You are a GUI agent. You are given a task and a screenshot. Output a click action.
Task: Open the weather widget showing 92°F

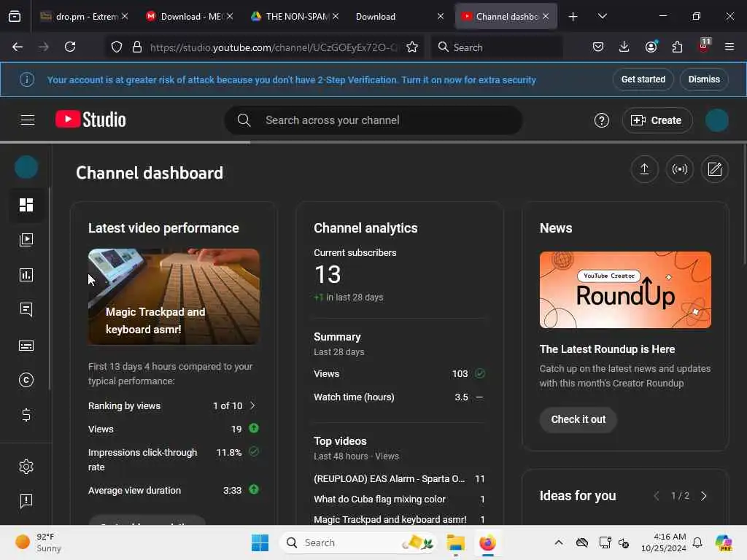(38, 542)
